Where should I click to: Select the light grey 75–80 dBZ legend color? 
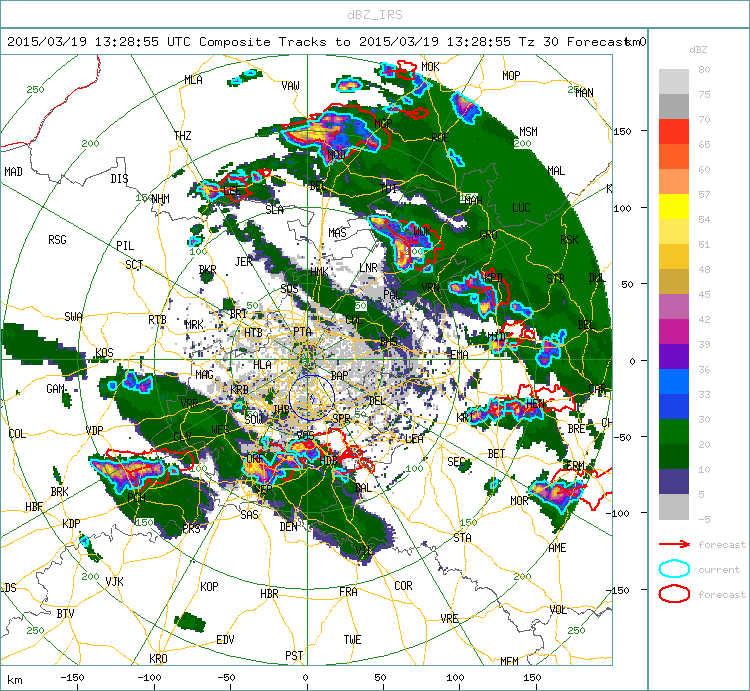(673, 81)
